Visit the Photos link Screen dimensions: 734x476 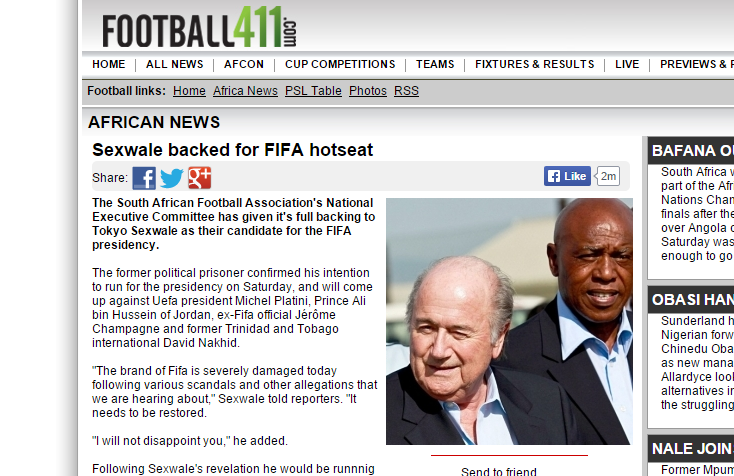tap(368, 91)
